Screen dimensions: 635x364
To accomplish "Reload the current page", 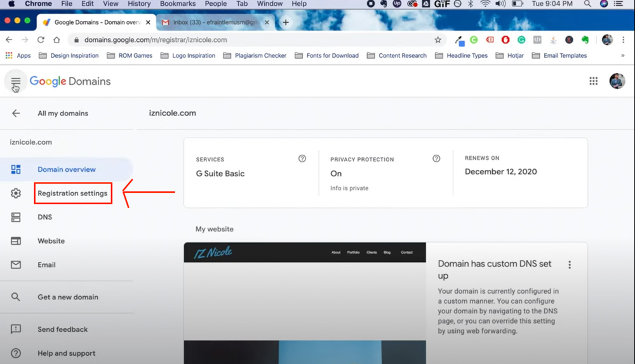I will tap(41, 40).
